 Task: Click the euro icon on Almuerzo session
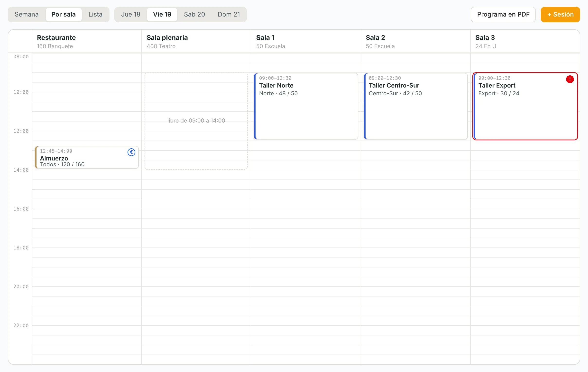[131, 152]
